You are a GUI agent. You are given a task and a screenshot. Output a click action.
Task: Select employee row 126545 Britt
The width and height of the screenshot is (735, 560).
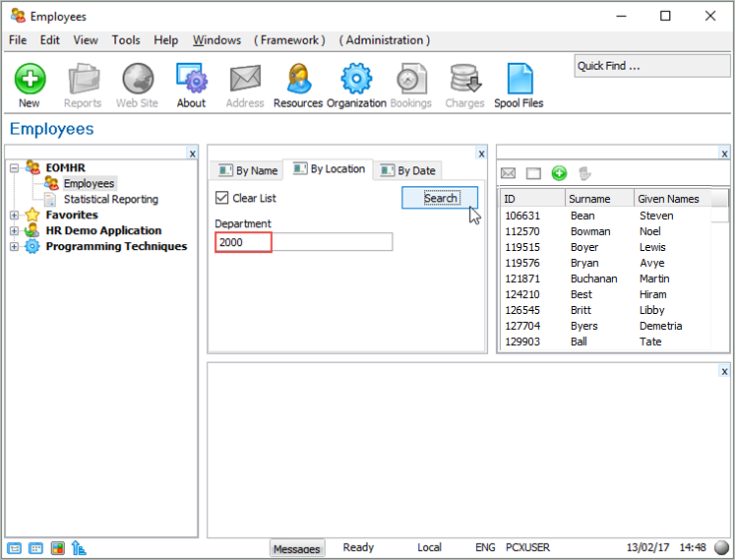coord(606,310)
